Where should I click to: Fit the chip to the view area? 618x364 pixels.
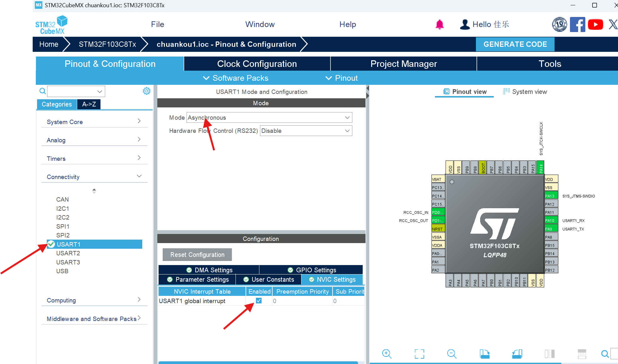click(x=419, y=354)
